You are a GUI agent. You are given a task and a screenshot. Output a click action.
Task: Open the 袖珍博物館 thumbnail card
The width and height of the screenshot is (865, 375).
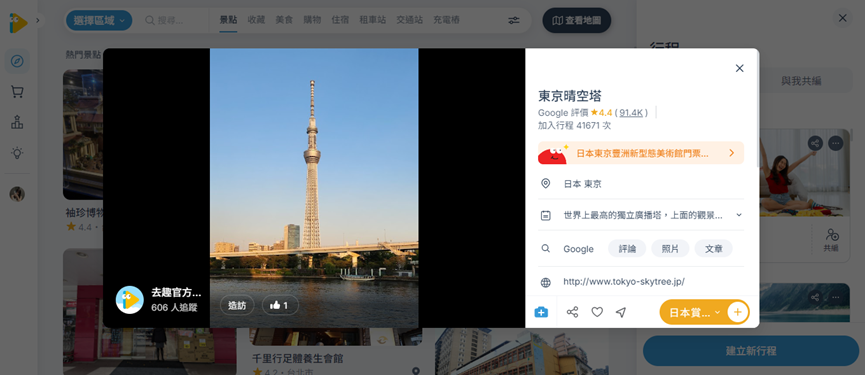83,135
